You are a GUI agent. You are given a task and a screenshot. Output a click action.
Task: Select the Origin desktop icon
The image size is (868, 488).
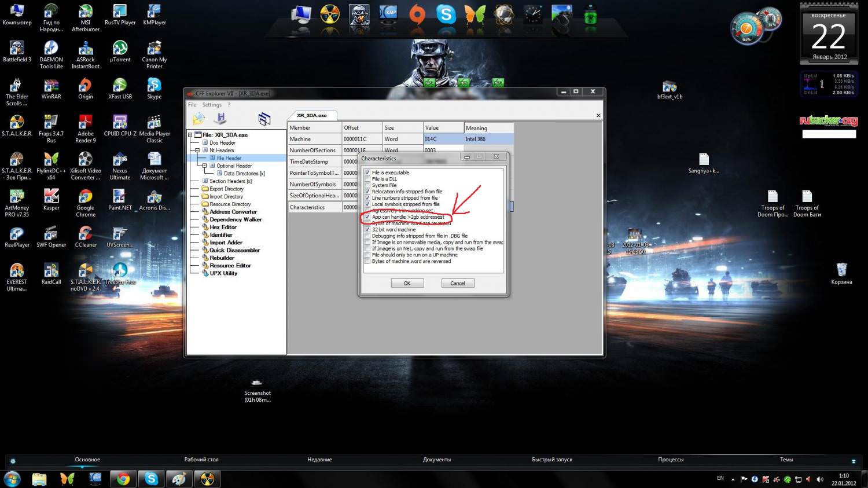pos(86,89)
